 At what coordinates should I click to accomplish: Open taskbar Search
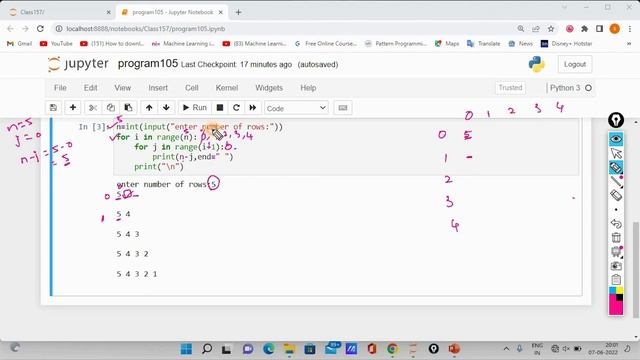[207, 349]
